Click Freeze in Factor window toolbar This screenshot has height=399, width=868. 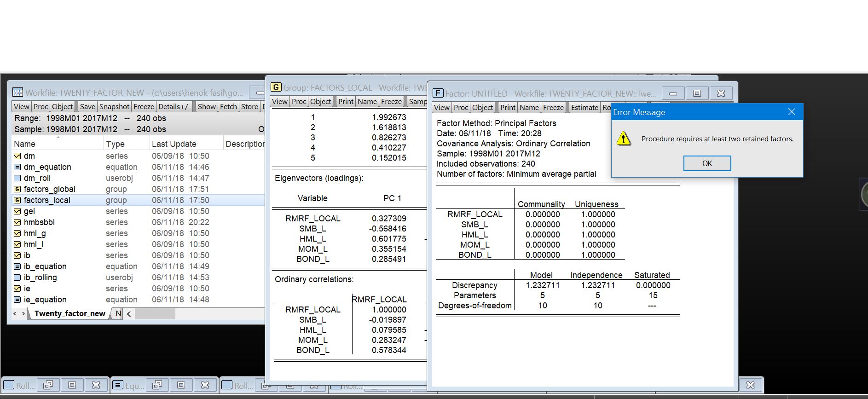[553, 107]
